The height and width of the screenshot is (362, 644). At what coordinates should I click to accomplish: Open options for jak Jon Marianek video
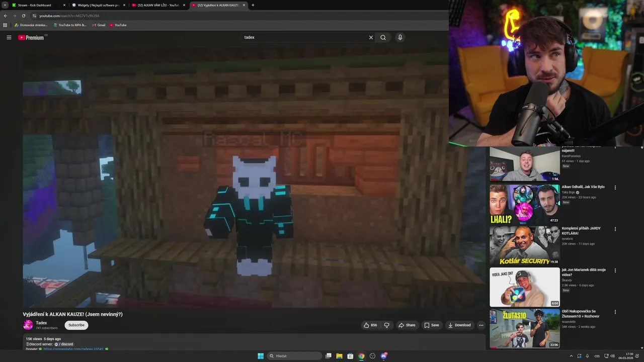point(615,270)
